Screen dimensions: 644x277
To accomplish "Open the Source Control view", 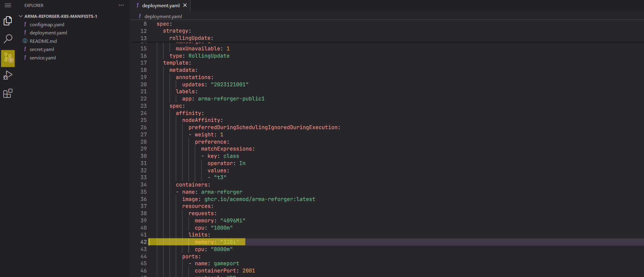I will [8, 58].
